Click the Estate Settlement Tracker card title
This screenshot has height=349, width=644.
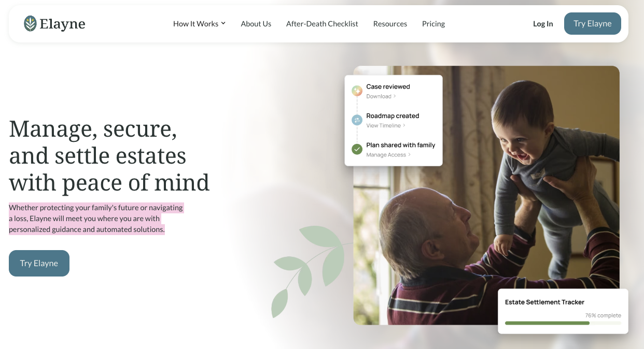(544, 302)
